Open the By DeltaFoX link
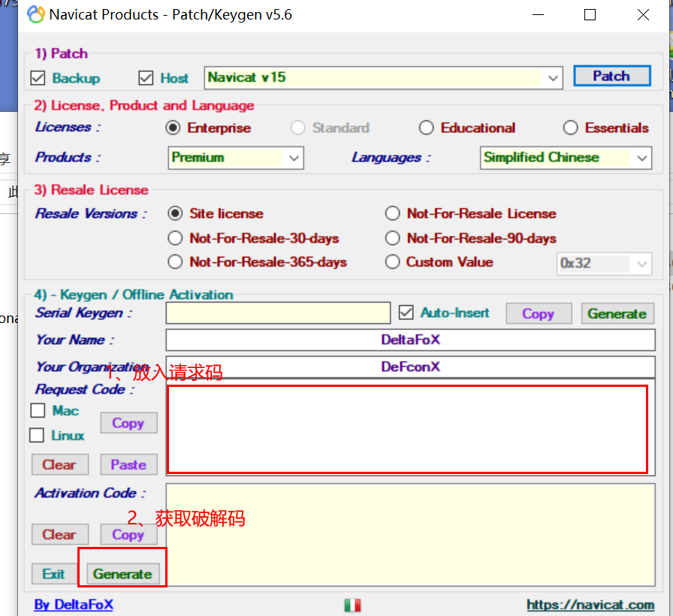The image size is (673, 616). 74,605
